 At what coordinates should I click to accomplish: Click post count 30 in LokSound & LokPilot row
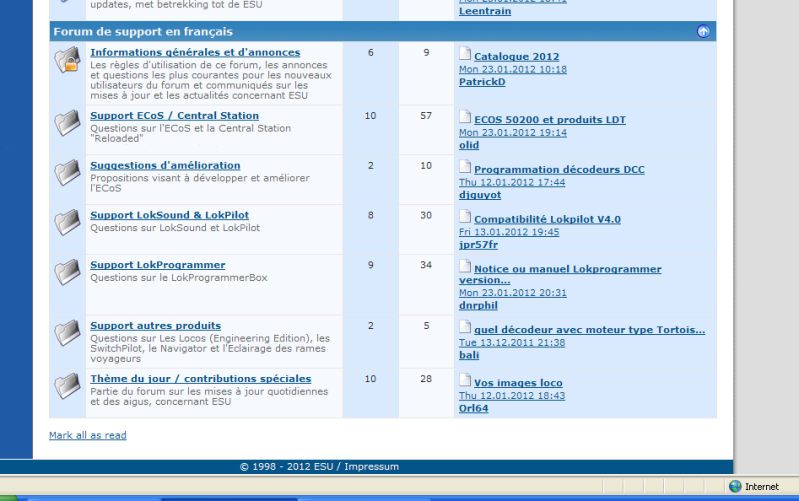426,215
